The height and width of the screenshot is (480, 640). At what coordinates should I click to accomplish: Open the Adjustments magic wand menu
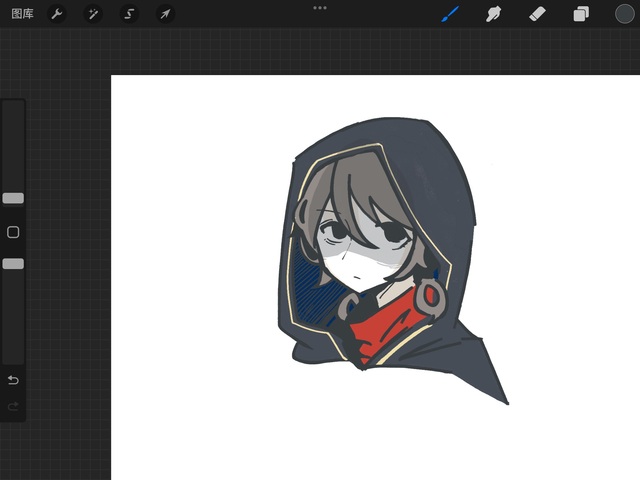pos(93,14)
